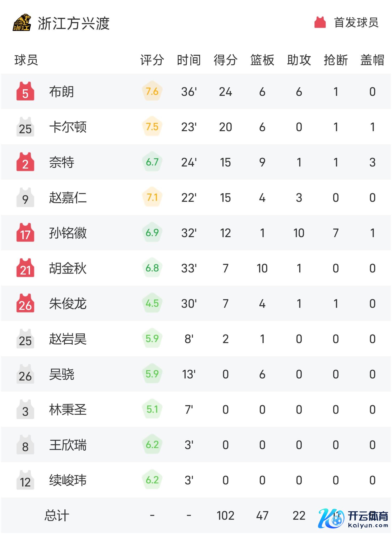Click the 总计 totals row label

point(57,516)
